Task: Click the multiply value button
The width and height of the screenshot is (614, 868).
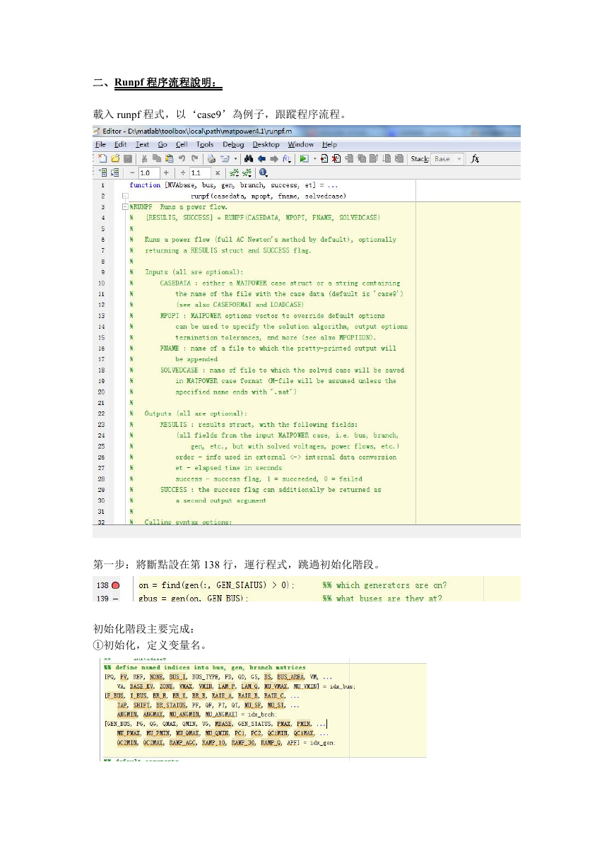Action: pyautogui.click(x=217, y=172)
